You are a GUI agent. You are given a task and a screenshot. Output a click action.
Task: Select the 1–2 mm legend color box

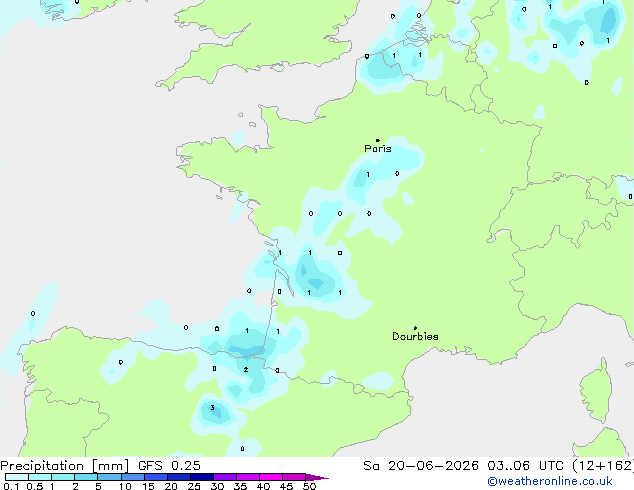[63, 477]
